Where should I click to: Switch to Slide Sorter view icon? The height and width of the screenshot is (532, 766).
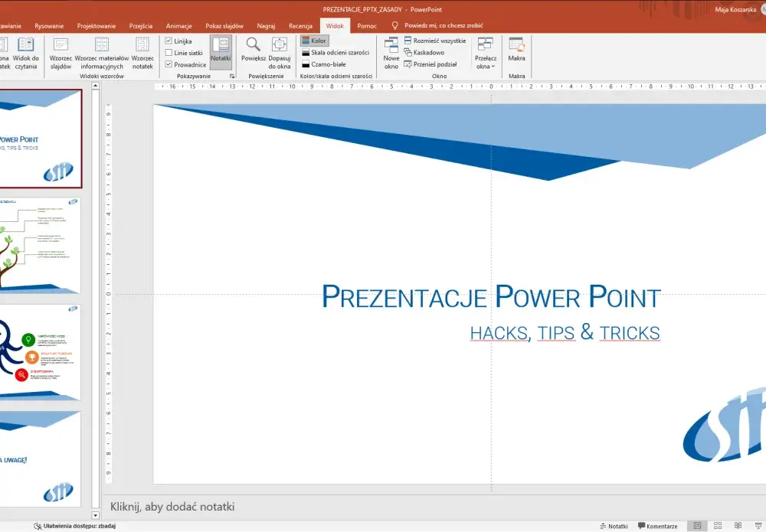coord(718,526)
